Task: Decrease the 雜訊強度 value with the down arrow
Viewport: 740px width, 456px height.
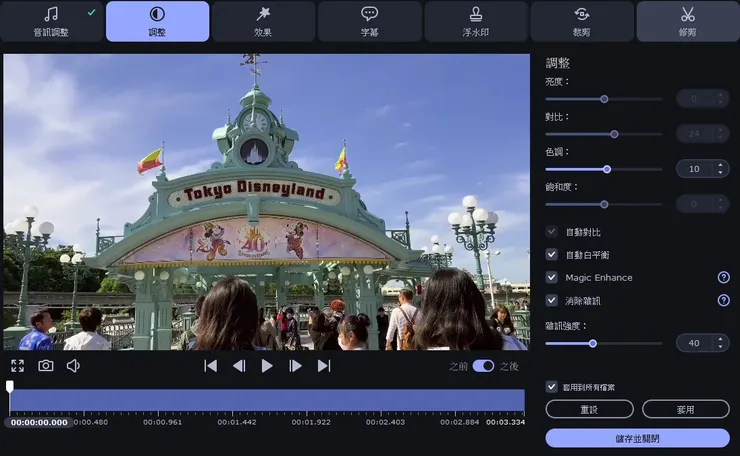Action: tap(721, 347)
